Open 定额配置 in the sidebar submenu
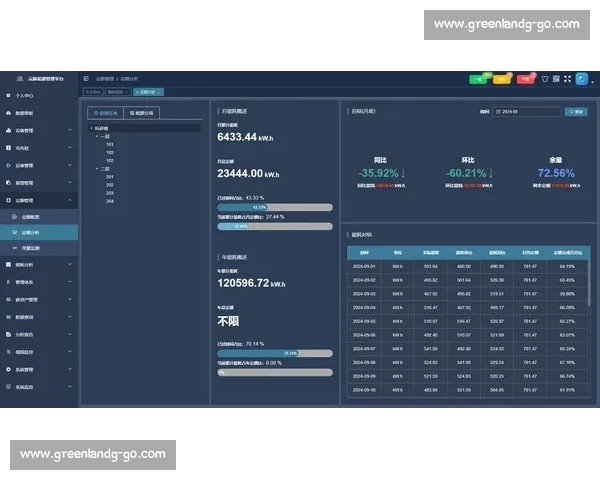The width and height of the screenshot is (600, 480). (x=32, y=216)
